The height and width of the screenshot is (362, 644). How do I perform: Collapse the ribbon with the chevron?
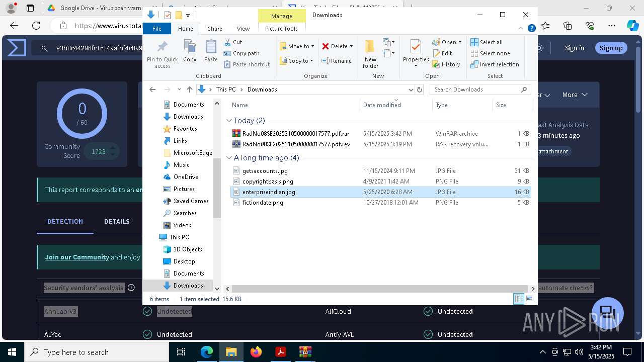click(521, 29)
